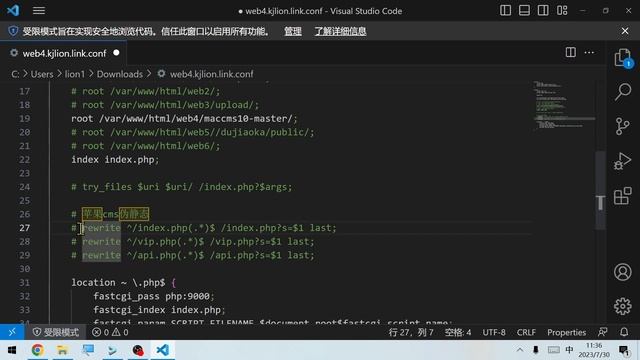640x360 pixels.
Task: Open the Source Control view
Action: click(623, 126)
